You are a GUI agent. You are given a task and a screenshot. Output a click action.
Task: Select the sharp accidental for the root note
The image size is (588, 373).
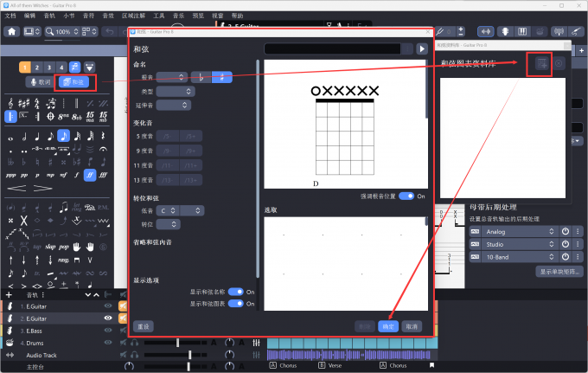point(222,78)
